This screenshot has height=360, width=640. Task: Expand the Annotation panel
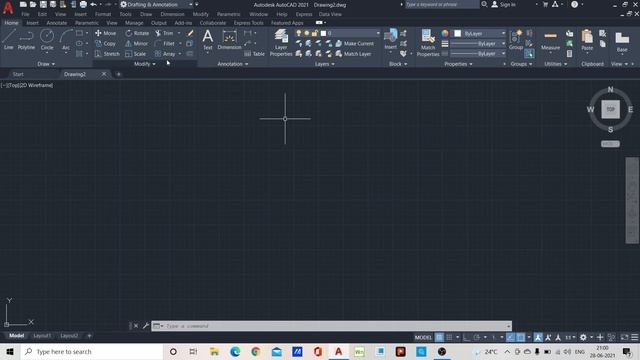(x=233, y=64)
